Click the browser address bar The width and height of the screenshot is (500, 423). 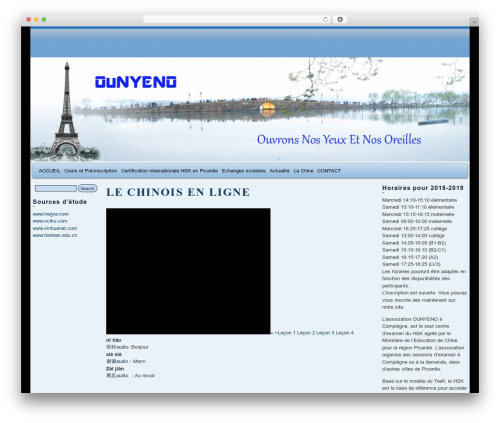pyautogui.click(x=237, y=19)
